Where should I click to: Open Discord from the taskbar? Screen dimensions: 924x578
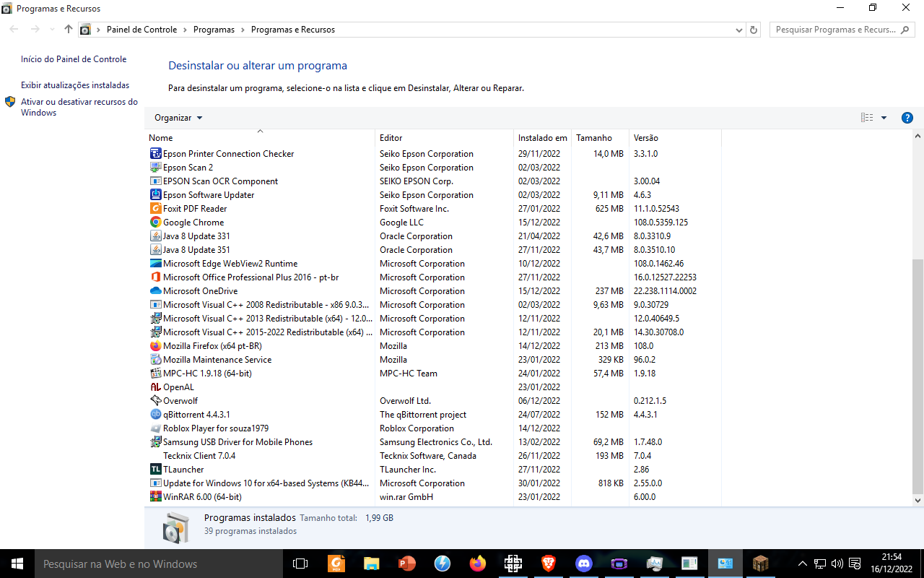[x=584, y=564]
